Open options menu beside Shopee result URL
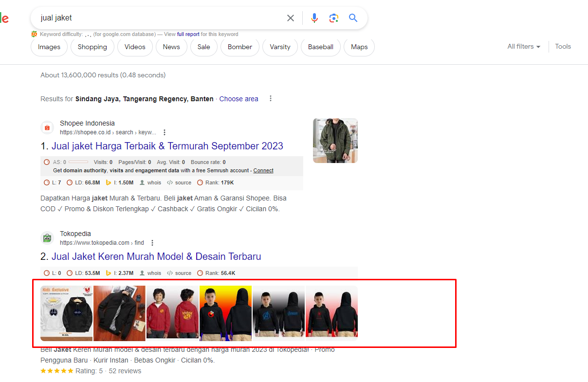The height and width of the screenshot is (382, 588). tap(164, 132)
